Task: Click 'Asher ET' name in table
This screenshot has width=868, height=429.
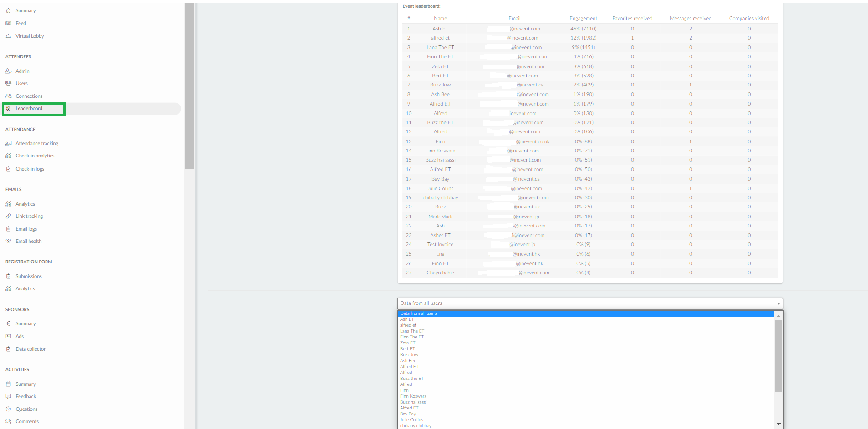Action: tap(440, 236)
